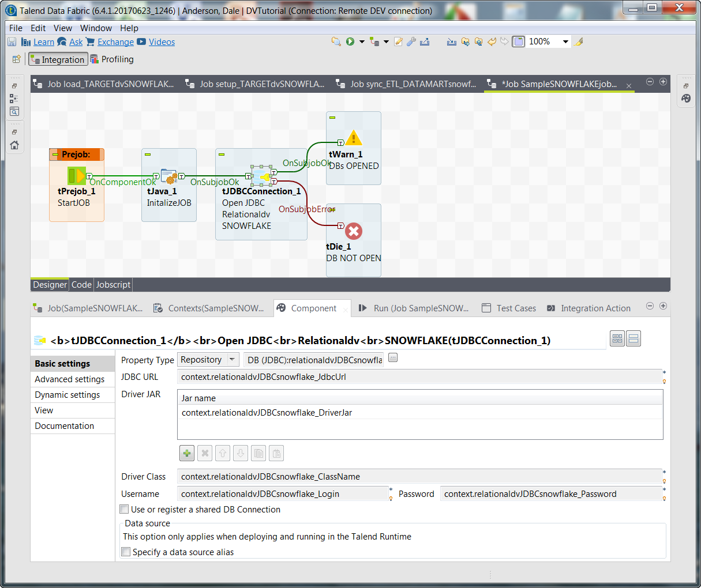Collapse the Prejob subjob box
Image resolution: width=701 pixels, height=588 pixels.
[x=55, y=154]
